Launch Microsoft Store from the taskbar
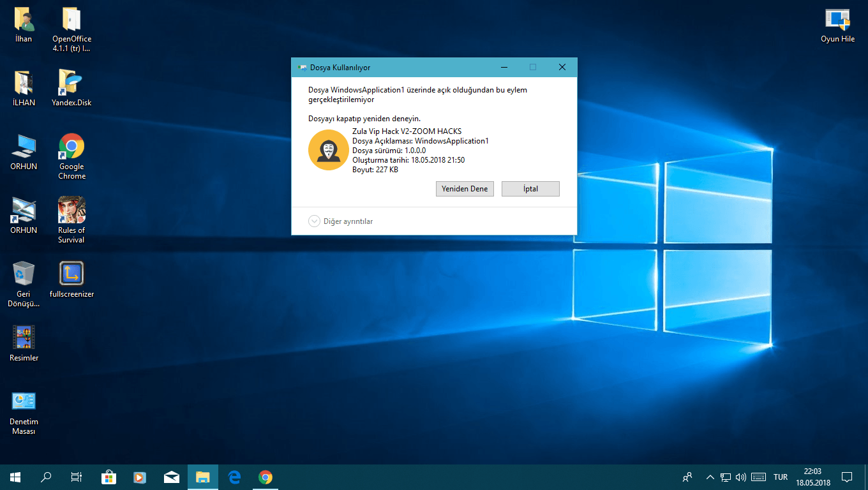868x490 pixels. click(108, 477)
